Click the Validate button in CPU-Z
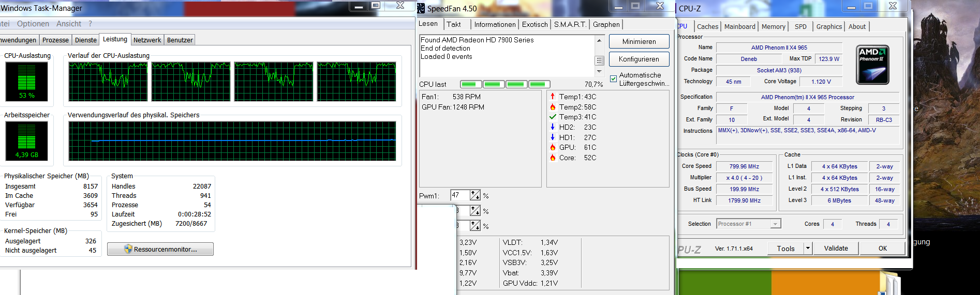 [x=836, y=249]
